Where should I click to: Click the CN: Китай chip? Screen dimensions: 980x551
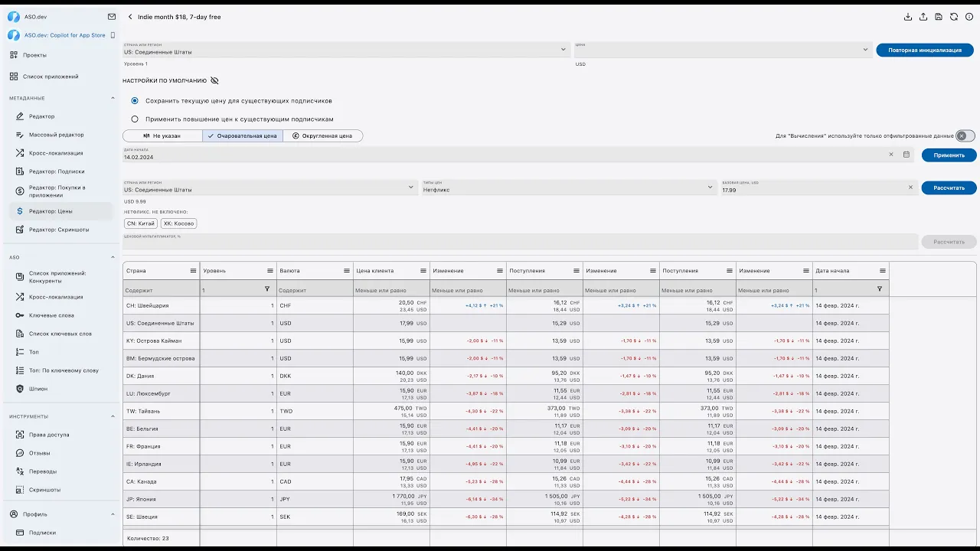click(x=141, y=223)
